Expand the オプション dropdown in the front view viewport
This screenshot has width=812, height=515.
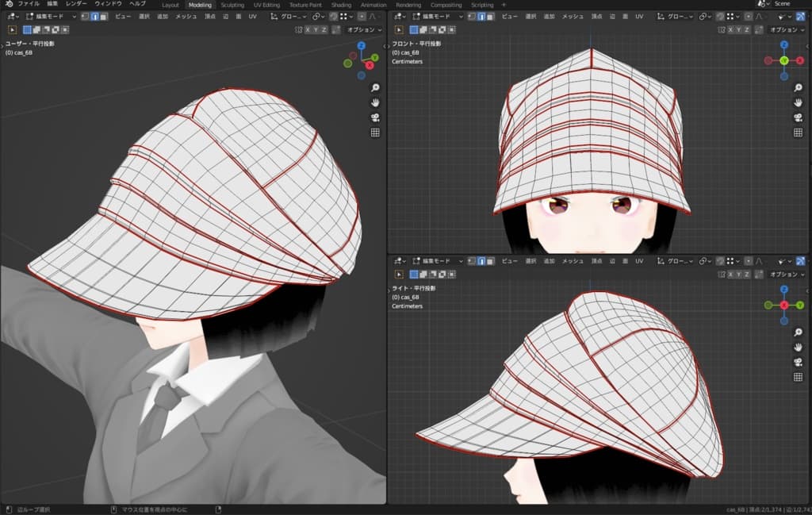point(785,29)
